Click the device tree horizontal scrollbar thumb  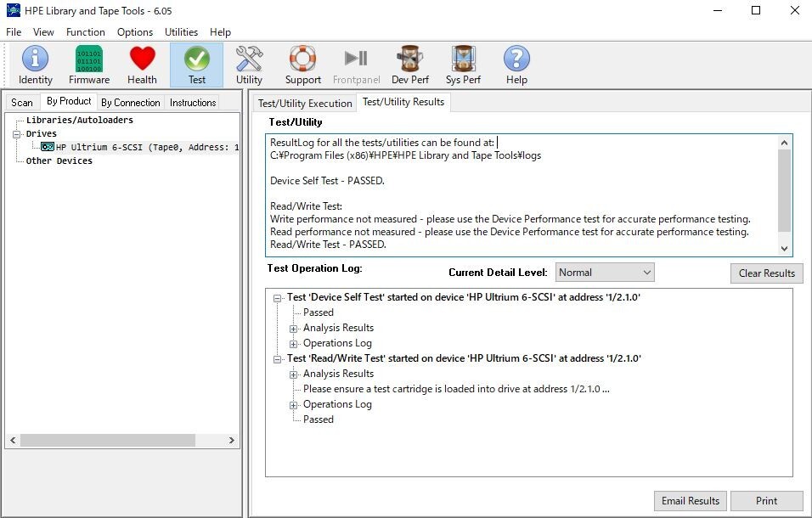108,441
